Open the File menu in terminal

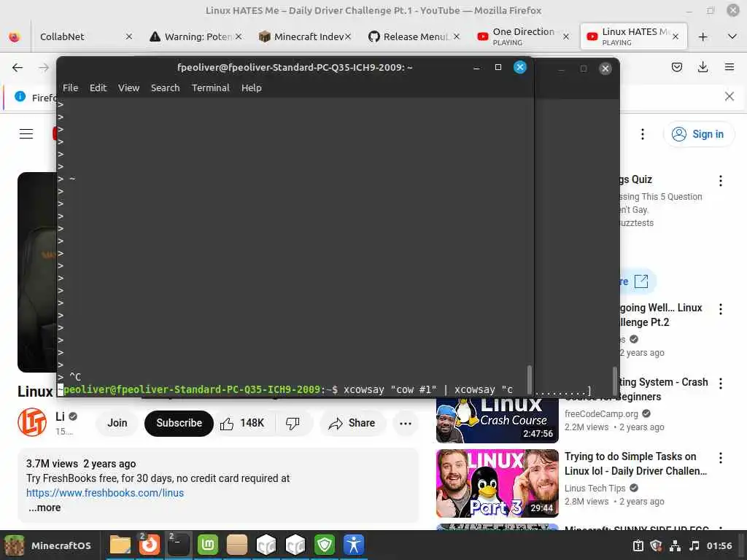point(70,87)
